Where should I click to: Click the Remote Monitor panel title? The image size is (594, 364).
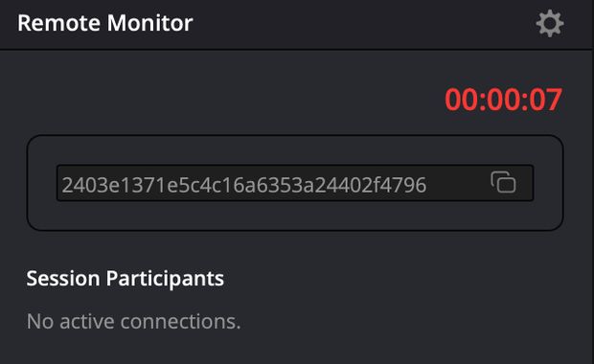pos(105,23)
